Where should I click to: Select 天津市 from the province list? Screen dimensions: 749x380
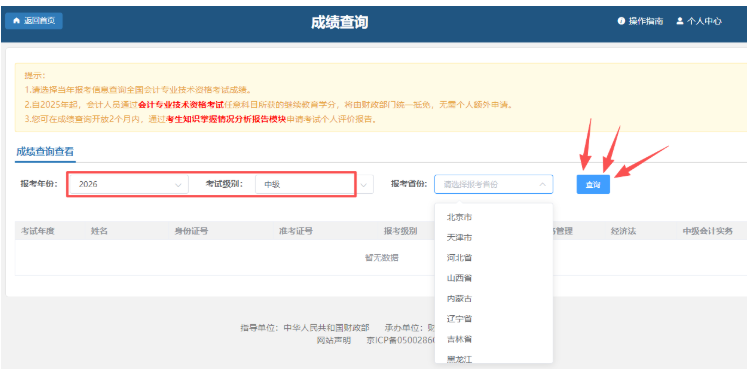click(493, 238)
